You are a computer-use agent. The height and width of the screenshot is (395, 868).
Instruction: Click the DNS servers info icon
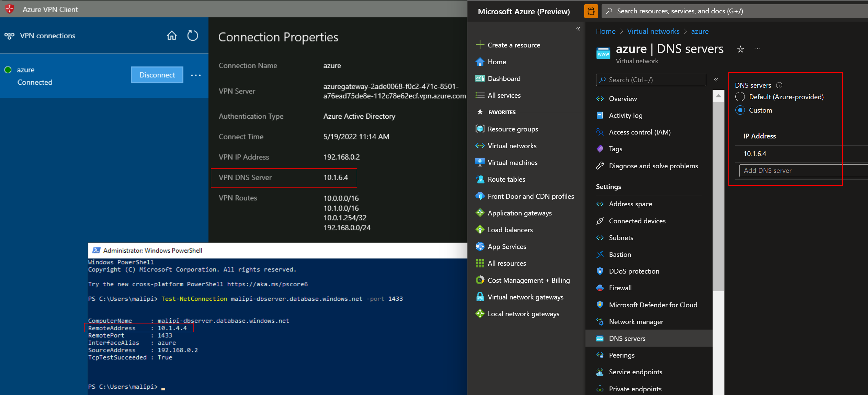(x=779, y=85)
